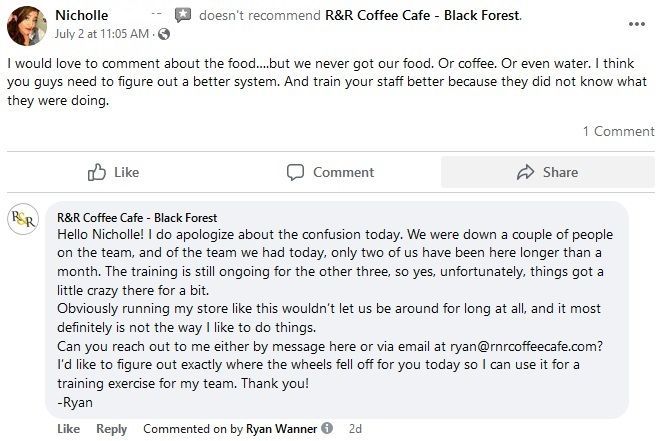Click the recommendation review icon beside Nicholle
669x441 pixels.
click(x=183, y=15)
